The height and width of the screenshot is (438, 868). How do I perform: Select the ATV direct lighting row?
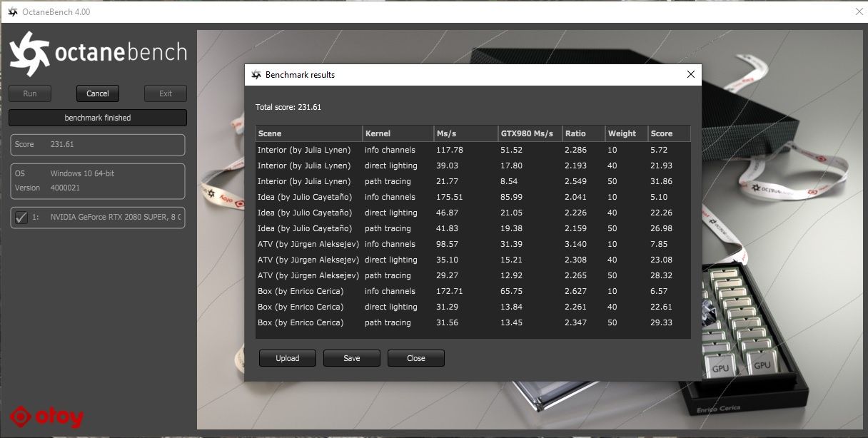tap(473, 260)
